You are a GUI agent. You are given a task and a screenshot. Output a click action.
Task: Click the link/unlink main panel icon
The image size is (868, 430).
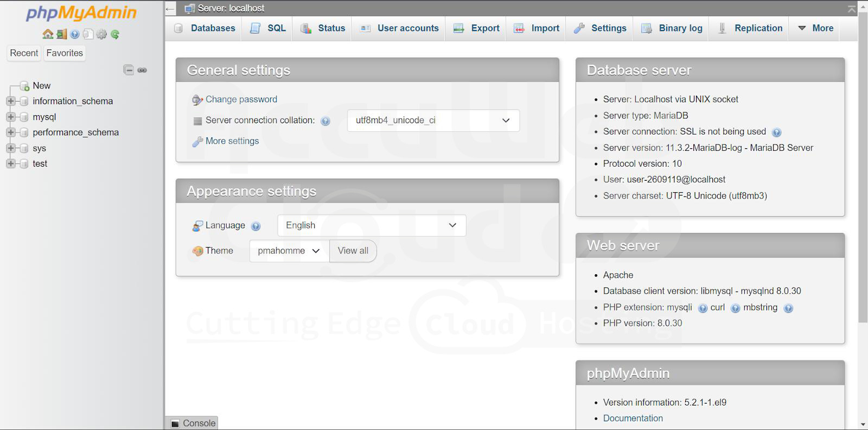(142, 70)
